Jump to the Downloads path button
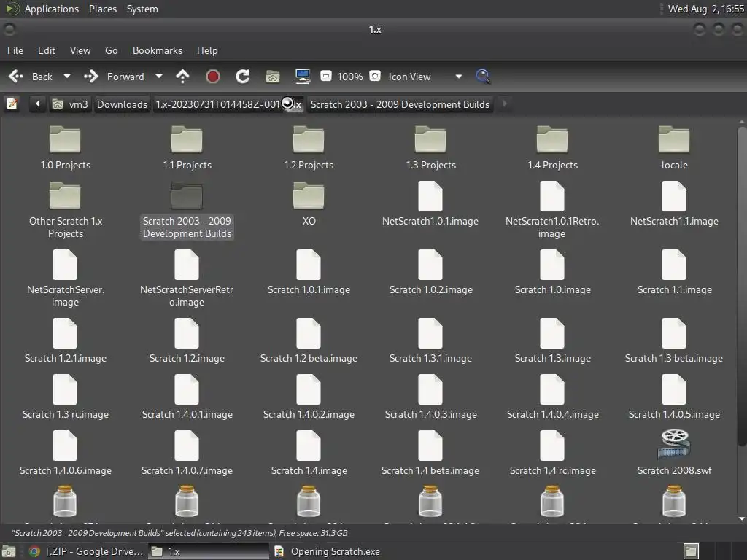Viewport: 747px width, 560px height. [122, 104]
